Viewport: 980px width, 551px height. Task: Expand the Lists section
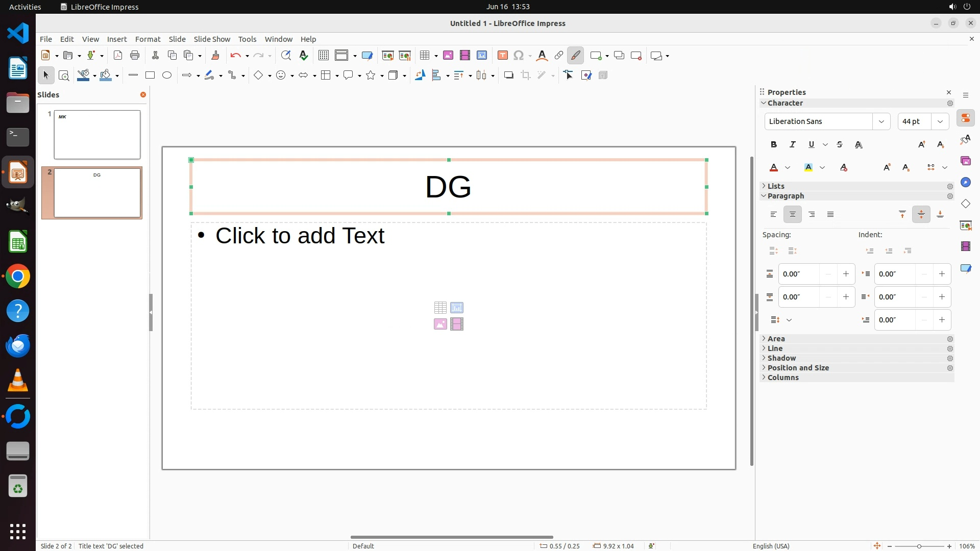[776, 186]
